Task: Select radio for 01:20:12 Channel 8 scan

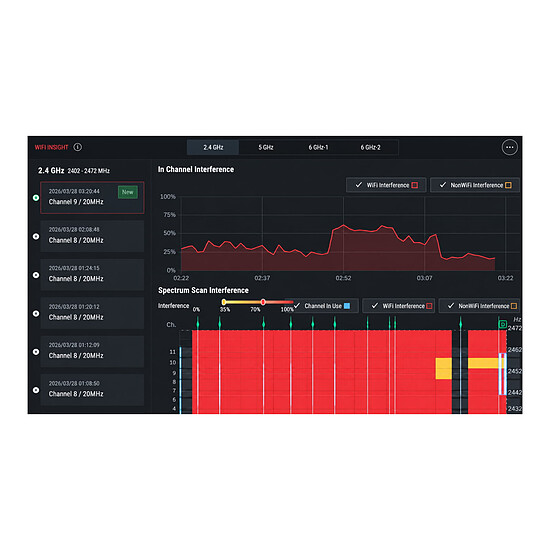Action: pyautogui.click(x=36, y=314)
